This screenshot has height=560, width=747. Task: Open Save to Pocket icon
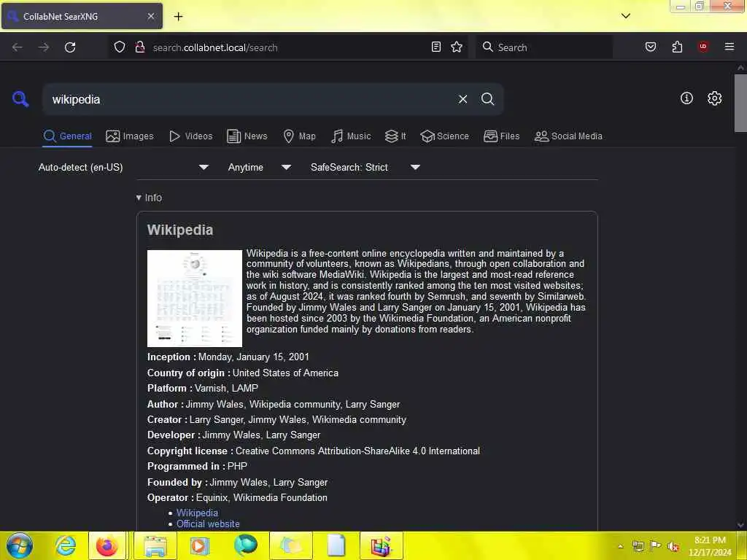tap(651, 47)
